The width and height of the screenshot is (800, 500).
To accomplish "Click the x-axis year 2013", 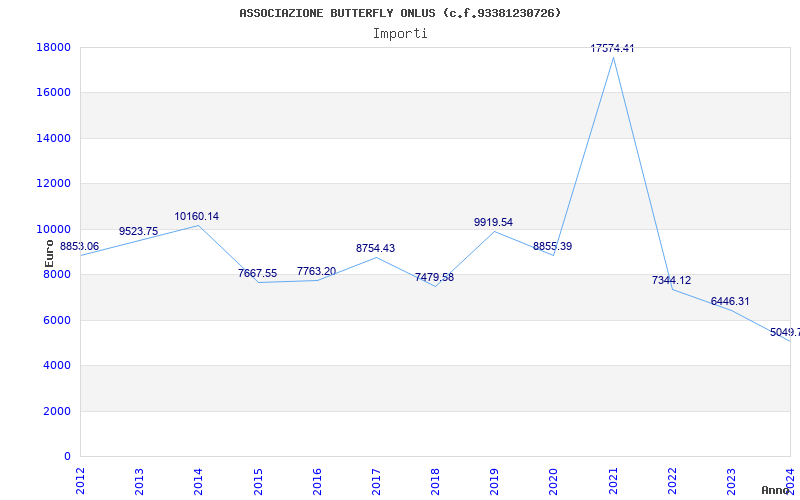I will (x=139, y=481).
